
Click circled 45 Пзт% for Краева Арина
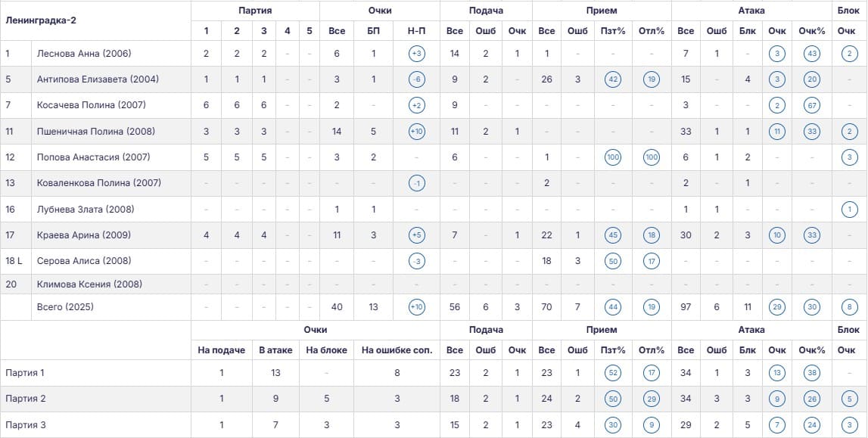click(x=613, y=235)
